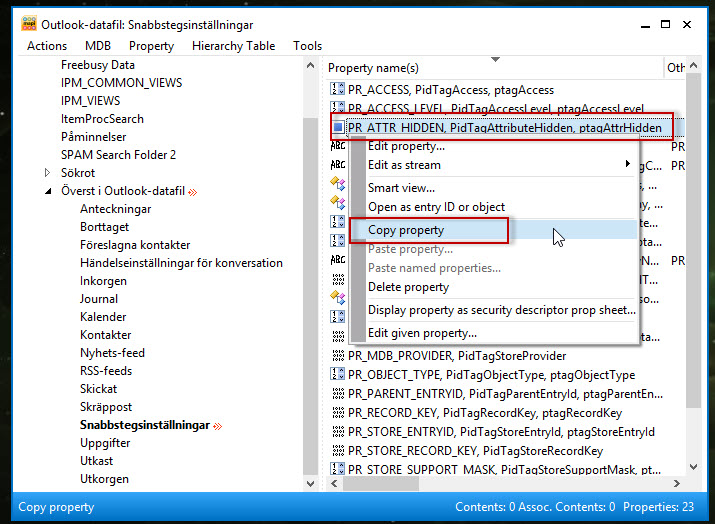The height and width of the screenshot is (524, 715).
Task: Collapse Överst i Outlook-datafil node
Action: click(48, 191)
